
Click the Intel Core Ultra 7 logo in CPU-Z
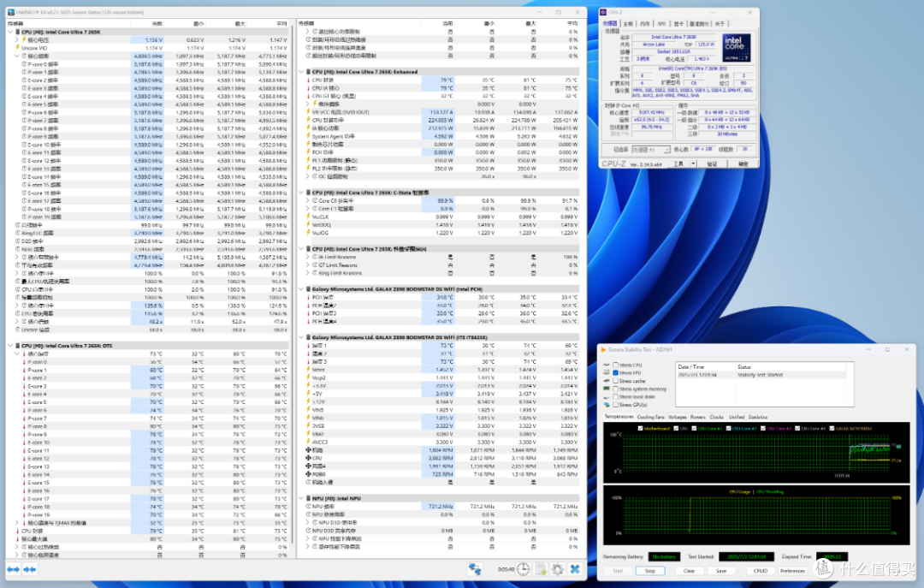click(x=736, y=48)
